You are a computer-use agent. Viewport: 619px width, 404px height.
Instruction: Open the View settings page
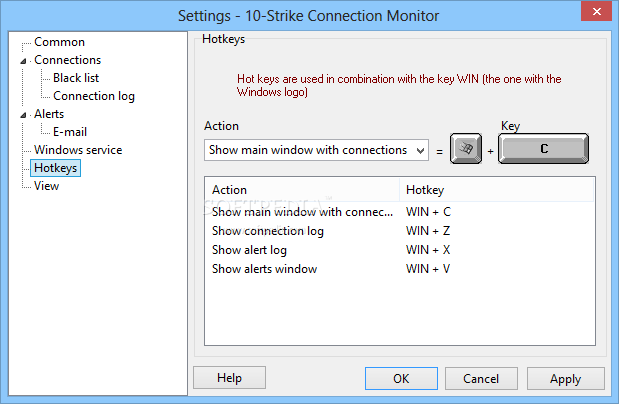47,186
